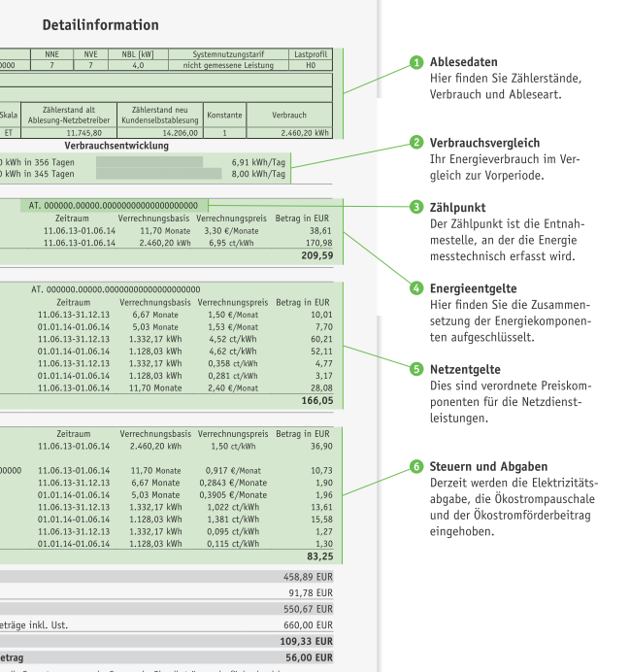Select the green number 5 Netzentgelte marker
This screenshot has height=672, width=630.
[x=415, y=369]
